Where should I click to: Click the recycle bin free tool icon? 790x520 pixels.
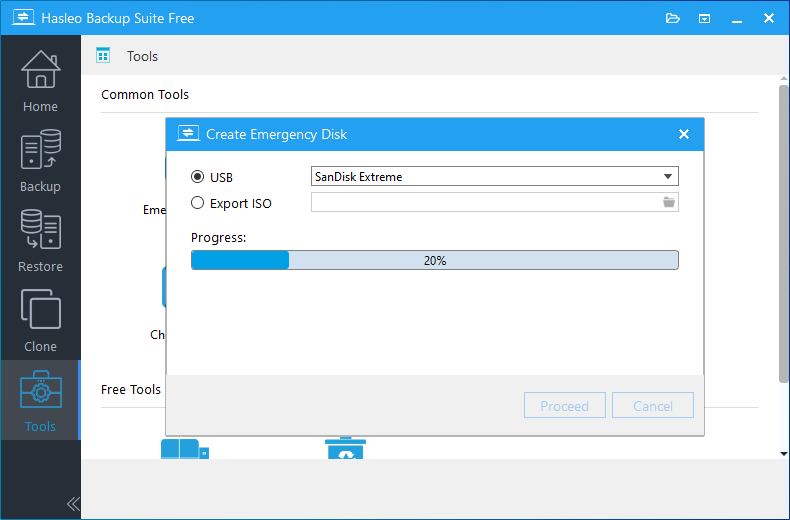(x=345, y=448)
